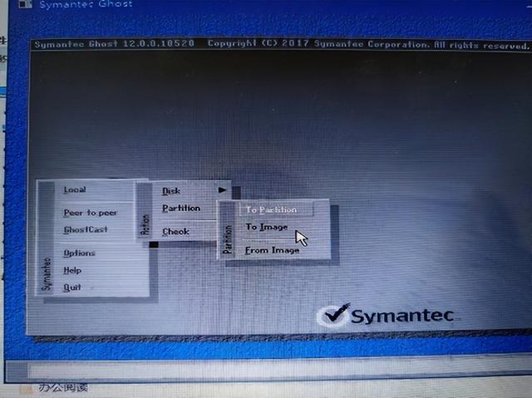Select Quit to exit Ghost
The width and height of the screenshot is (532, 398).
point(72,287)
